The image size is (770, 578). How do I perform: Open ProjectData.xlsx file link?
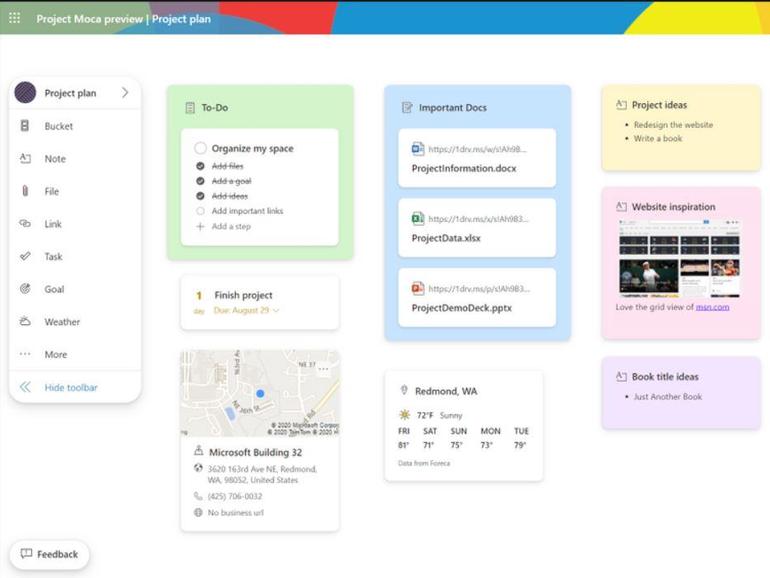pos(446,238)
